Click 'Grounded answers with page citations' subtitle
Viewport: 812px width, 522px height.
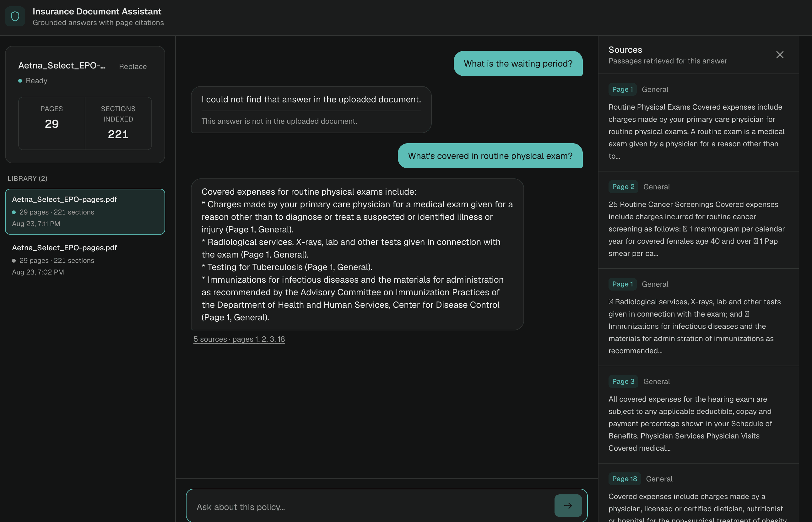click(x=98, y=22)
